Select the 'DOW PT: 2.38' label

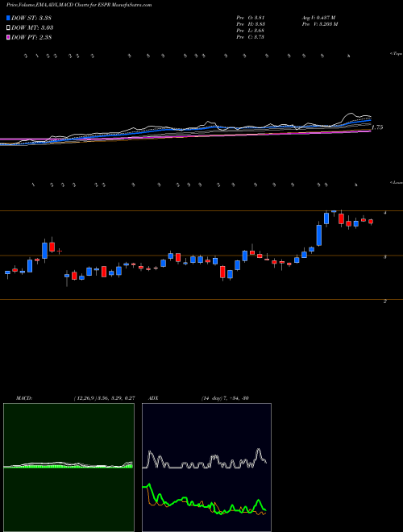31,38
